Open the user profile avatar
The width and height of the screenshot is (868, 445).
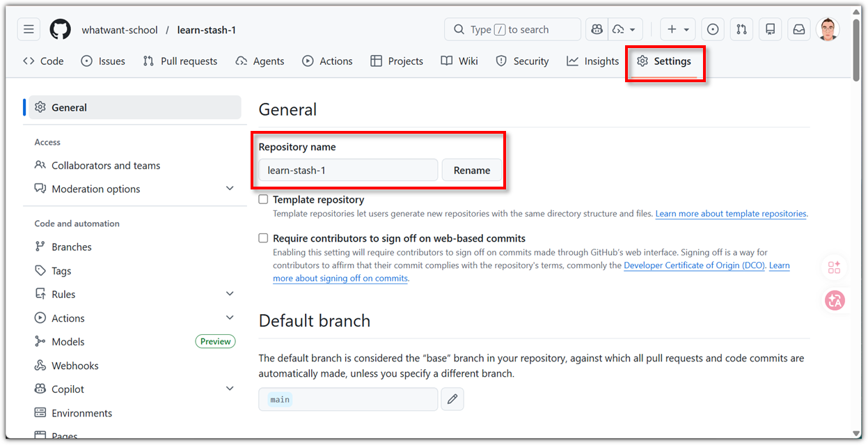[x=828, y=29]
